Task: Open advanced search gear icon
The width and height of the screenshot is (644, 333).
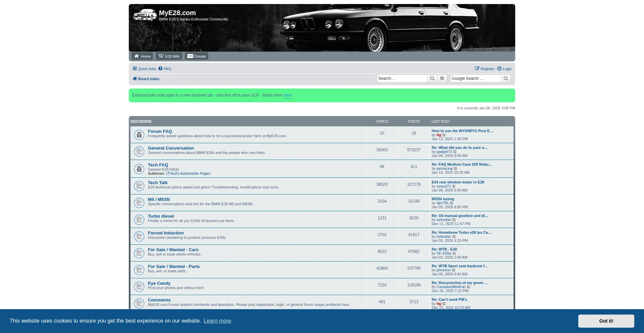Action: (x=442, y=78)
